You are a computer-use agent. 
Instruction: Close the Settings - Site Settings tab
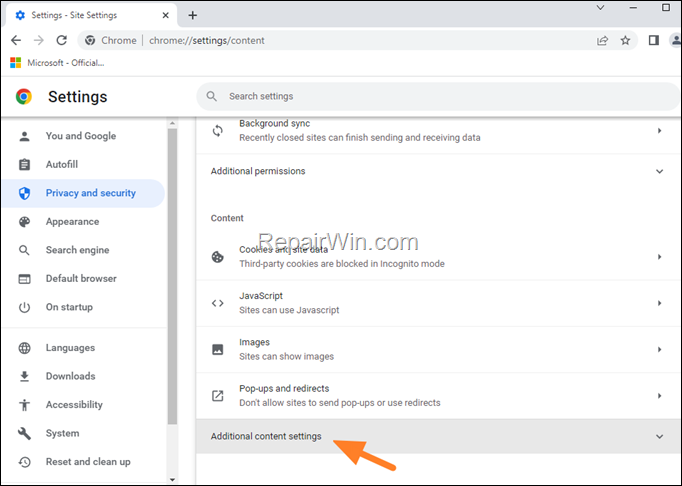click(x=165, y=15)
